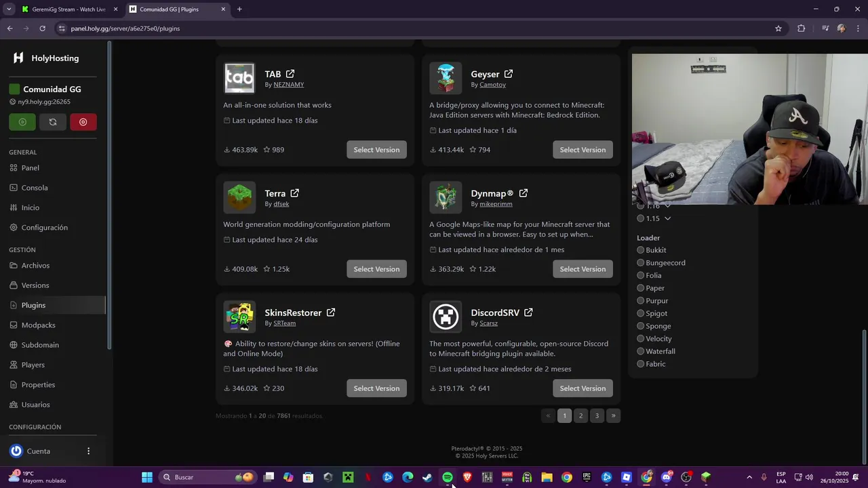Image resolution: width=868 pixels, height=488 pixels.
Task: Bookmark this page with star icon
Action: click(778, 28)
